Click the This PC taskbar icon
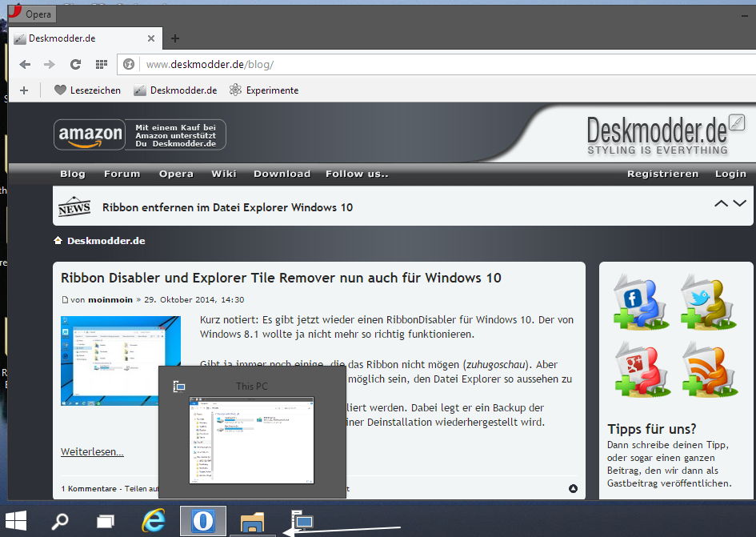The height and width of the screenshot is (537, 756). click(x=302, y=520)
